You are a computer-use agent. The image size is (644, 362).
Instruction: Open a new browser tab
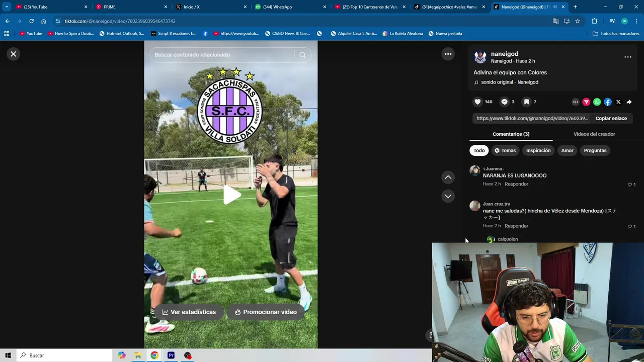[x=575, y=7]
